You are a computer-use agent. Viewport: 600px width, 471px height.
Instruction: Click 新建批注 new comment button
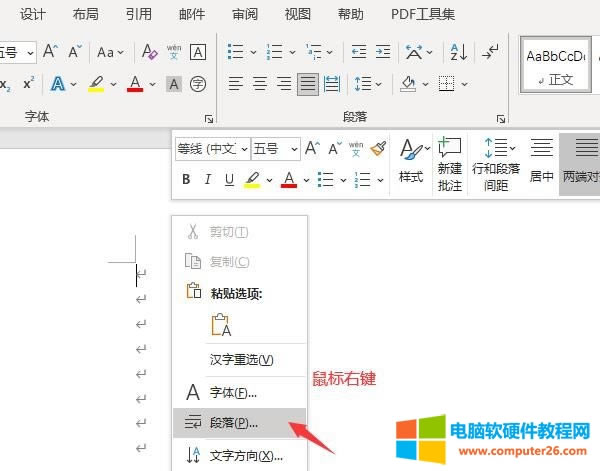[x=450, y=164]
